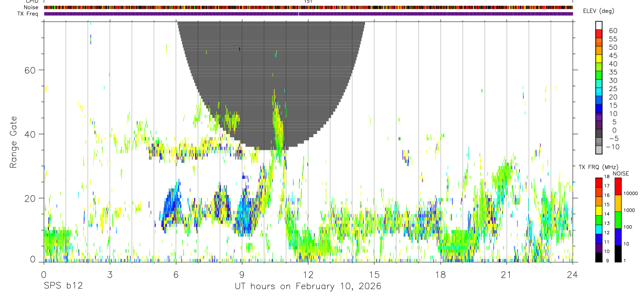Screen dimensions: 644x297
Task: Pick the yellow swatch in the ELEV colorbar
Action: pyautogui.click(x=599, y=59)
